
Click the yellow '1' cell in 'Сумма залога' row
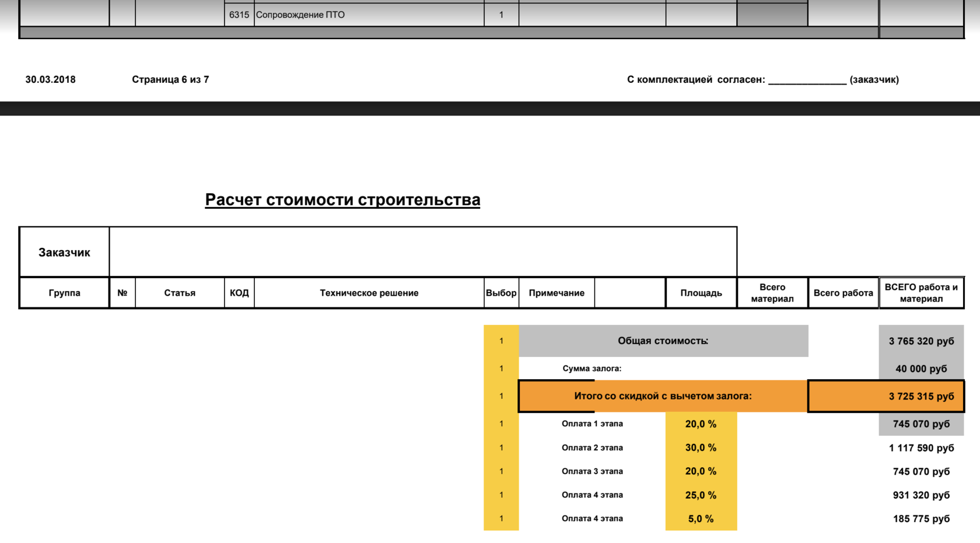tap(501, 369)
